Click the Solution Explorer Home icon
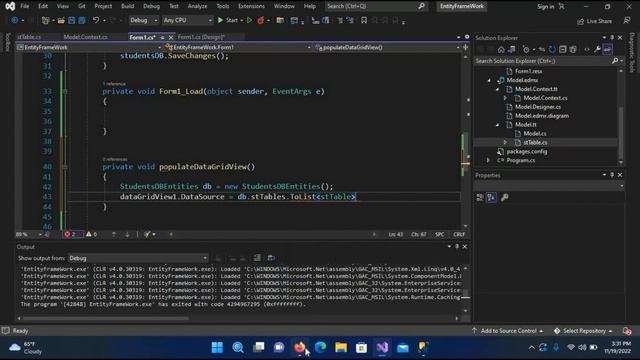This screenshot has height=360, width=640. pyautogui.click(x=501, y=49)
